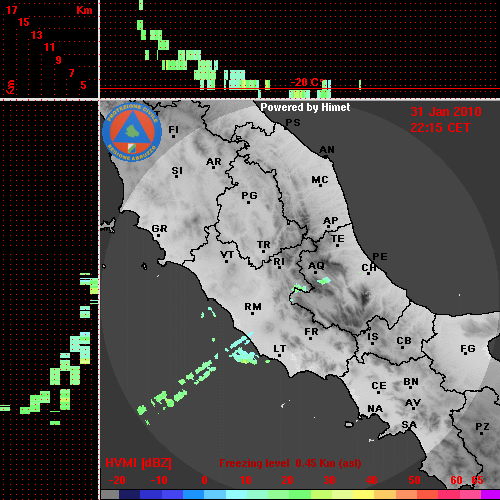
Task: Select the TE city label
Action: [338, 239]
